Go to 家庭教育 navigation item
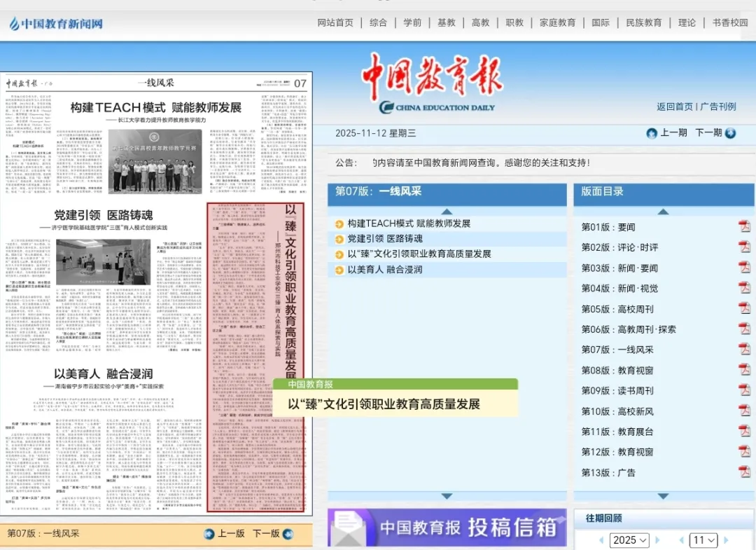The width and height of the screenshot is (756, 550). (x=557, y=22)
